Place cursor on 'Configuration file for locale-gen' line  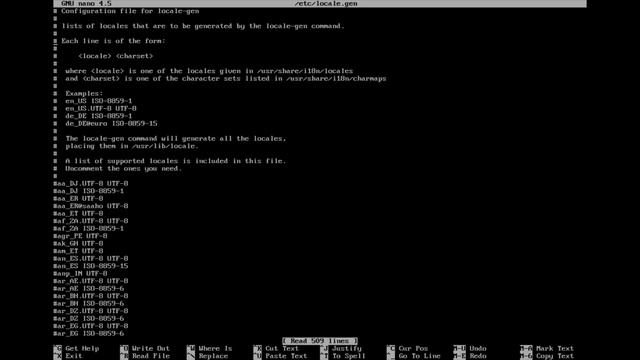(x=127, y=11)
